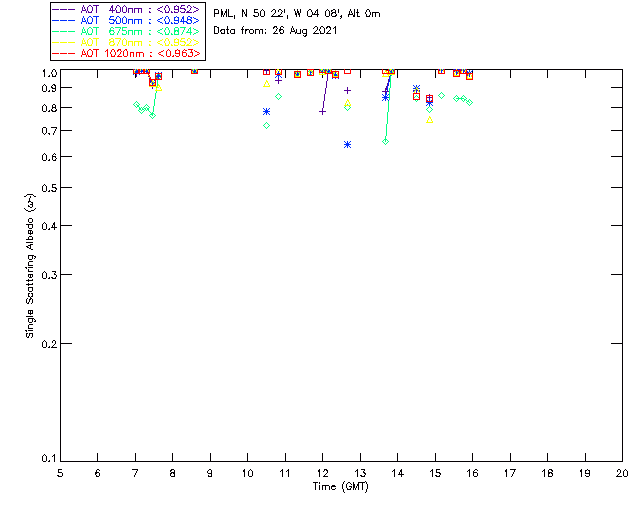This screenshot has width=640, height=512.
Task: Click the yellow triangle point near 0.75 before hour 15
Action: [x=429, y=120]
